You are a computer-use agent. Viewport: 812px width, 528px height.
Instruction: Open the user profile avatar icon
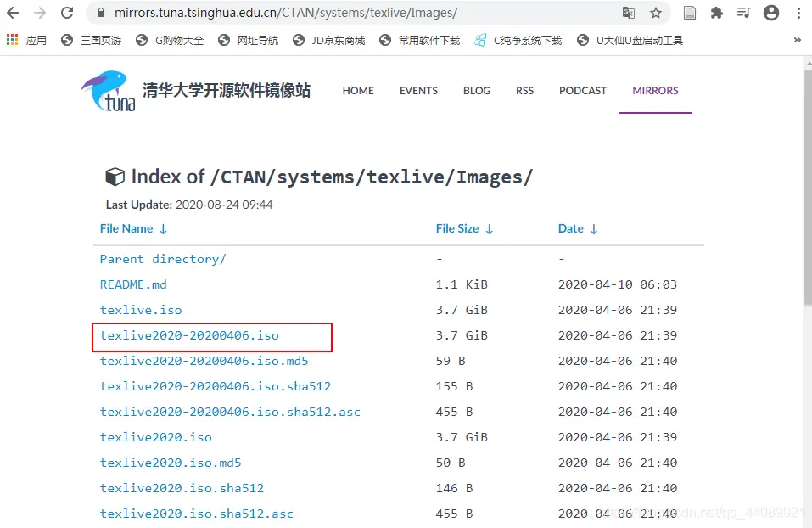771,13
